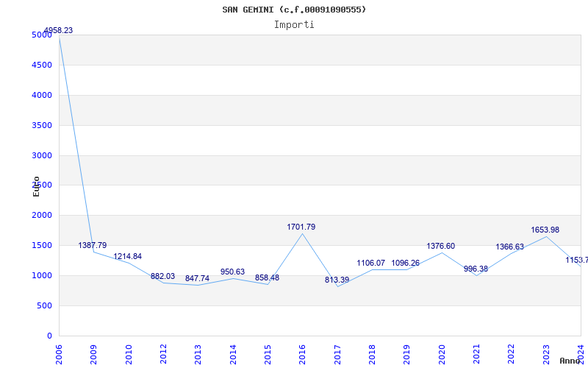Select the 858.48 data value
This screenshot has height=368, width=588.
pyautogui.click(x=267, y=278)
